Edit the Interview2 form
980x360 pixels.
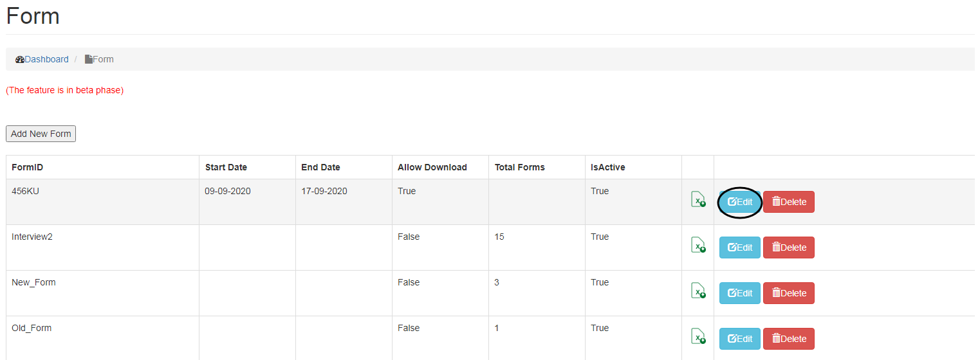(x=739, y=248)
